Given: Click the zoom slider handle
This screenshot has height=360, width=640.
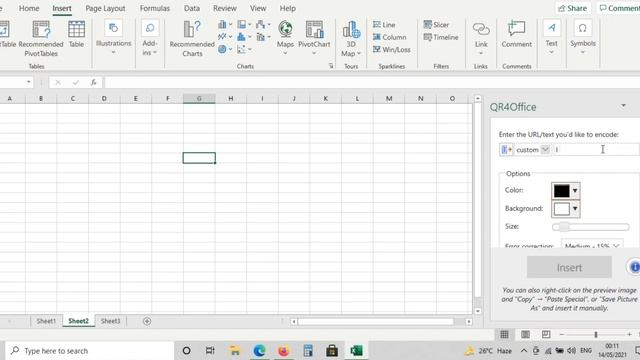Looking at the screenshot, I should (x=596, y=334).
